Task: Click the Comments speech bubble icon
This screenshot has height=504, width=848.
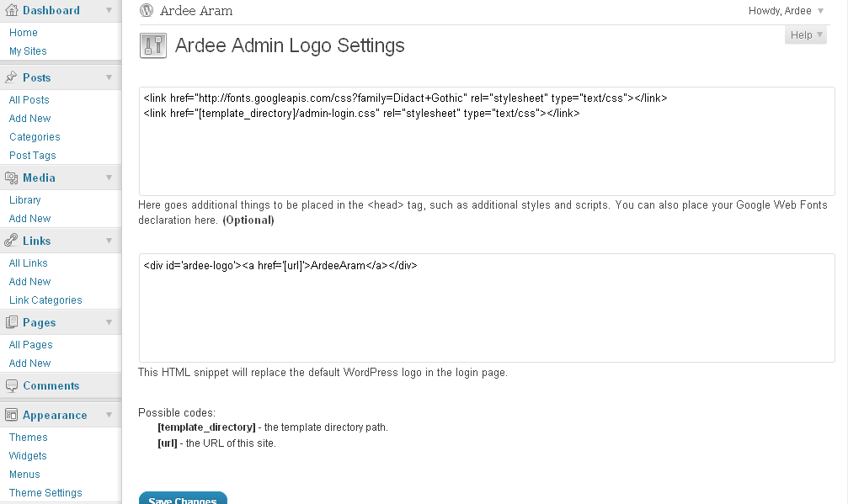Action: (x=11, y=385)
